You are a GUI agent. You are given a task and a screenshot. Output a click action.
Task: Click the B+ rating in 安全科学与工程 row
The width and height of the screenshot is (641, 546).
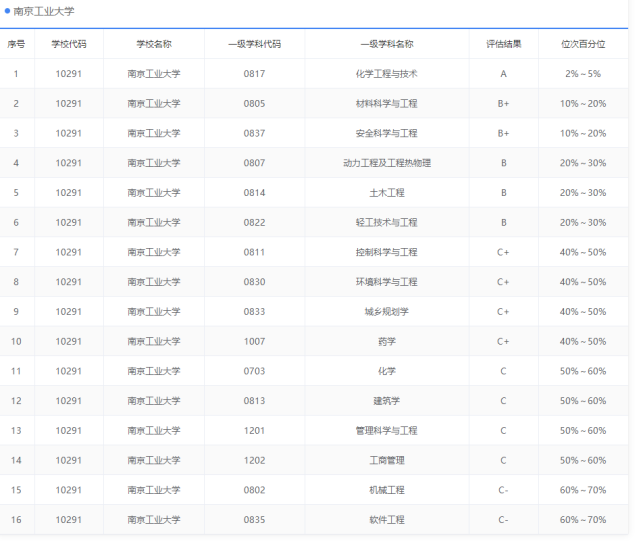point(504,134)
